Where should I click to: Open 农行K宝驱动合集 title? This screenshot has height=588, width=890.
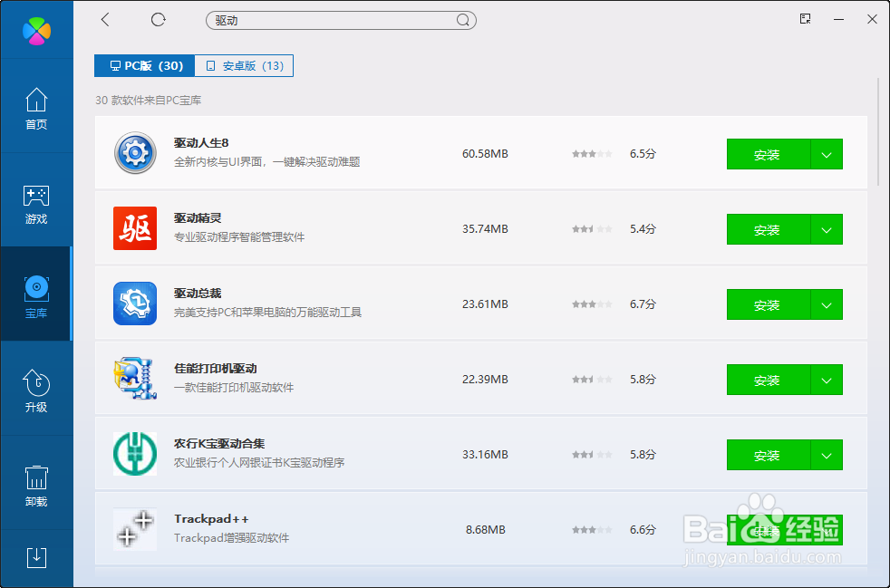[x=219, y=444]
